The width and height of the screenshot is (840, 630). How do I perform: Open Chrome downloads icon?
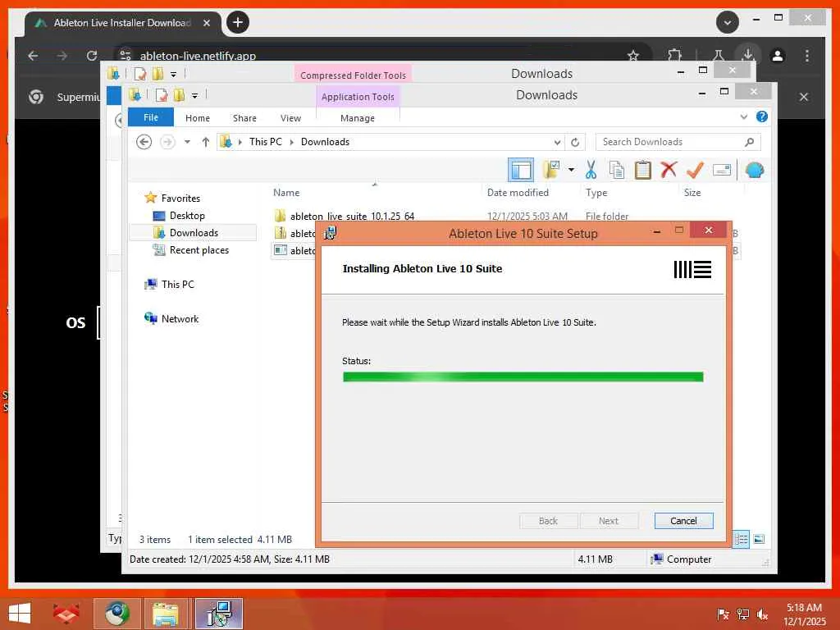(748, 55)
